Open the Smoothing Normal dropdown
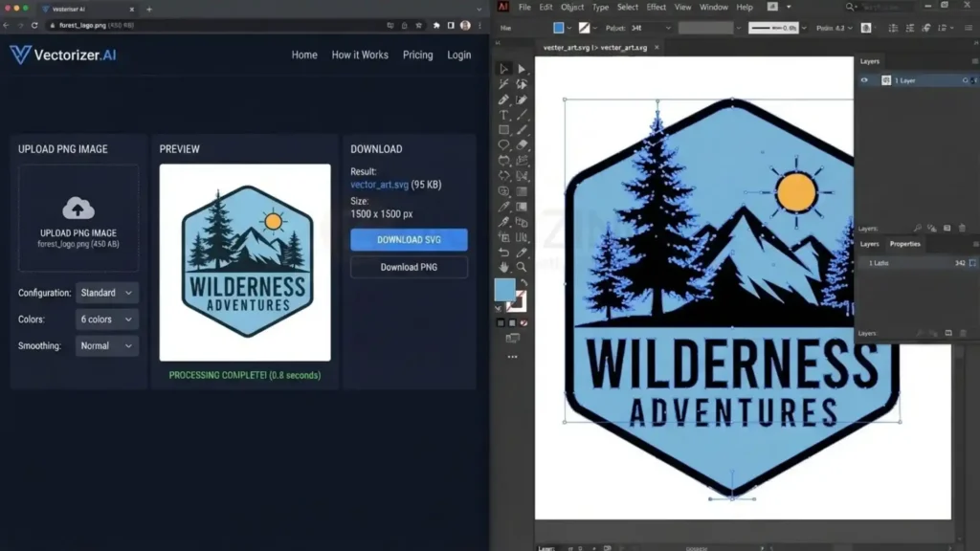This screenshot has height=551, width=980. pyautogui.click(x=107, y=346)
